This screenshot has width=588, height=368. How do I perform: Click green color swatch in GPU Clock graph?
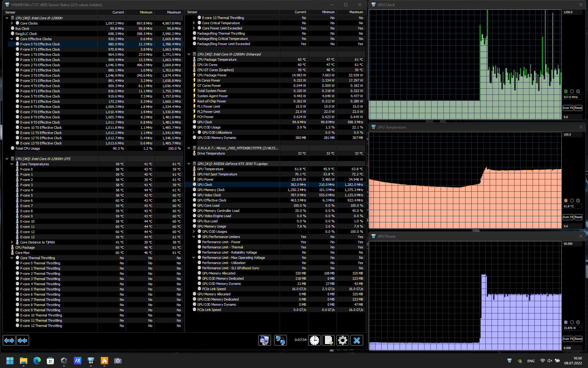[x=566, y=91]
